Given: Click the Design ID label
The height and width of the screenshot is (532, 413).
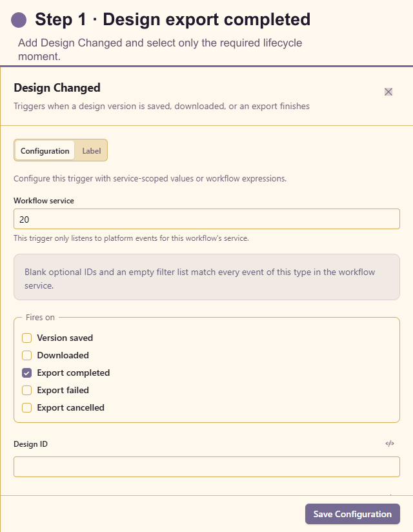Looking at the screenshot, I should click(x=30, y=444).
